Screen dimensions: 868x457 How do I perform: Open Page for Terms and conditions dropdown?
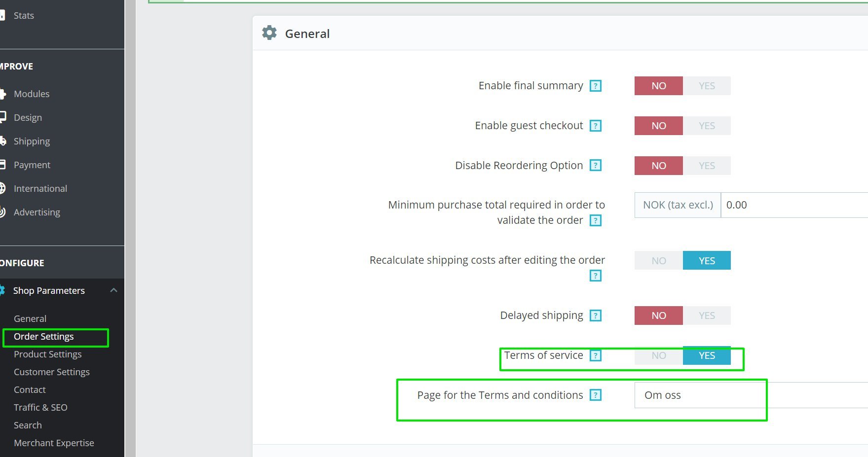click(750, 395)
